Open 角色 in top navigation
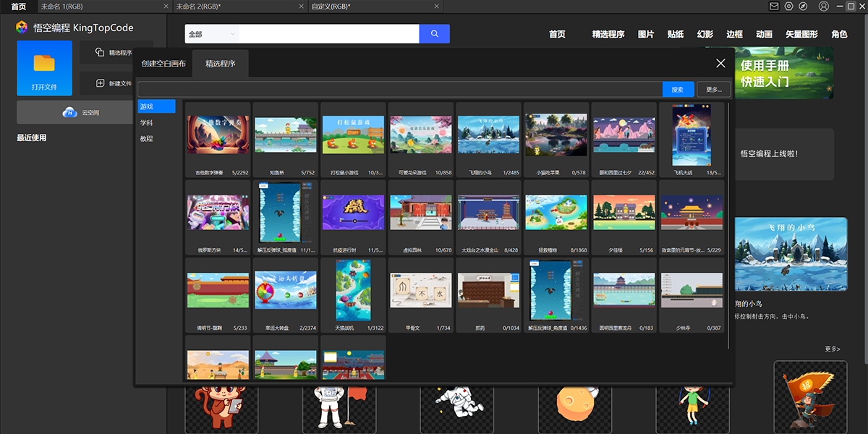 tap(839, 34)
